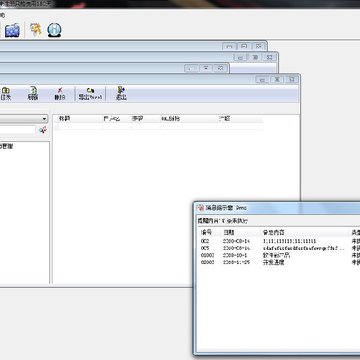360x360 pixels.
Task: Minimize the second child window from back
Action: pyautogui.click(x=240, y=57)
